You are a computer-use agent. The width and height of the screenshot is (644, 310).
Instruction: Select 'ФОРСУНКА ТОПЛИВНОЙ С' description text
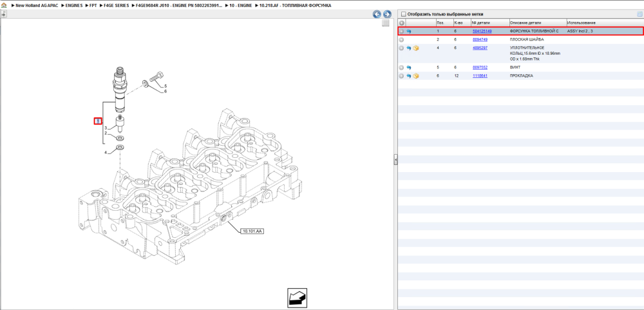tap(534, 31)
